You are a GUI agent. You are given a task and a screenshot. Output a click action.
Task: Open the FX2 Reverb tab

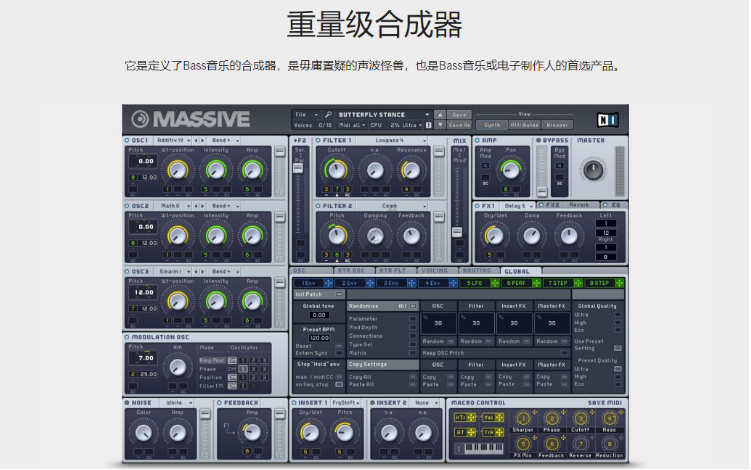tap(569, 205)
